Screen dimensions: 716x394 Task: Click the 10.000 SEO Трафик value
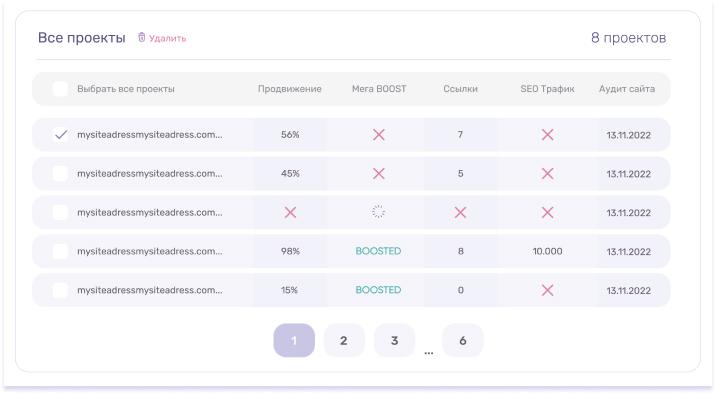[x=548, y=251]
